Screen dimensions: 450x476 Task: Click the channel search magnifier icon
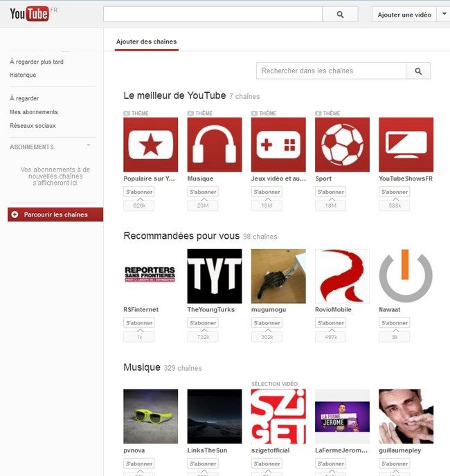[418, 71]
